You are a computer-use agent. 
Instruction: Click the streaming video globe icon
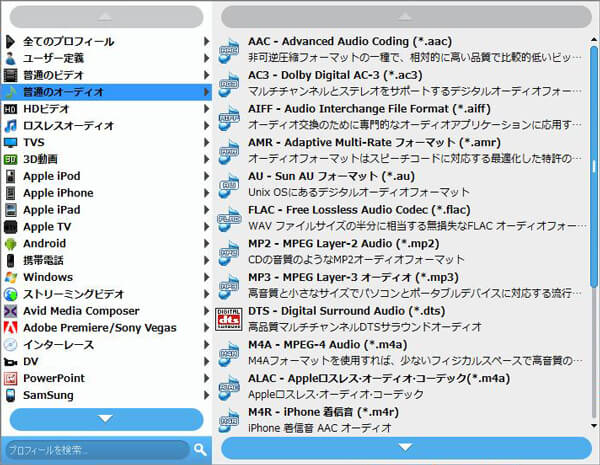(10, 294)
